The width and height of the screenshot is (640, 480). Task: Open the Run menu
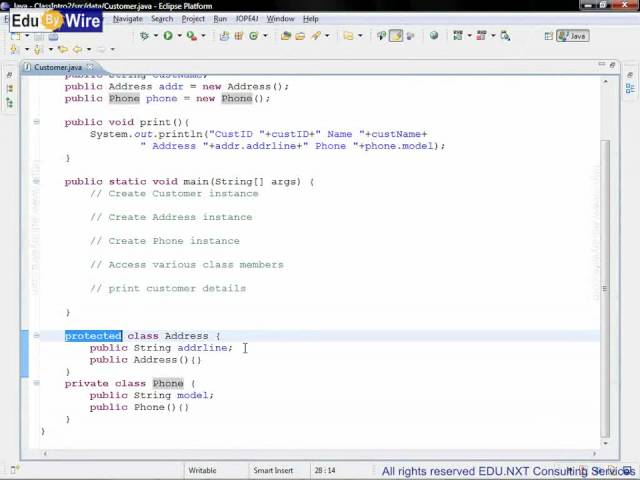[220, 19]
